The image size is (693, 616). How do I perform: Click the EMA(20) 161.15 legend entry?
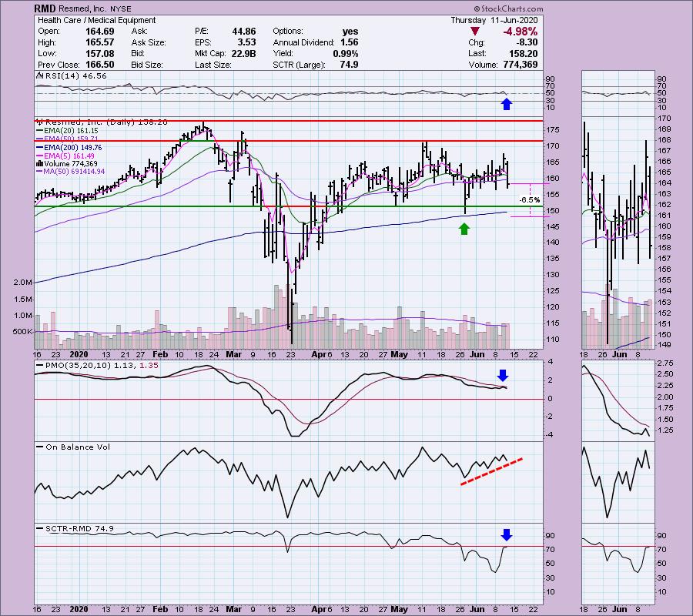tap(67, 131)
